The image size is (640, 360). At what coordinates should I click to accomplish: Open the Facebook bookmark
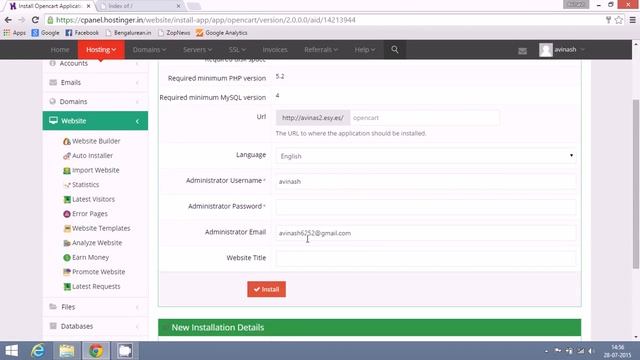(x=82, y=33)
